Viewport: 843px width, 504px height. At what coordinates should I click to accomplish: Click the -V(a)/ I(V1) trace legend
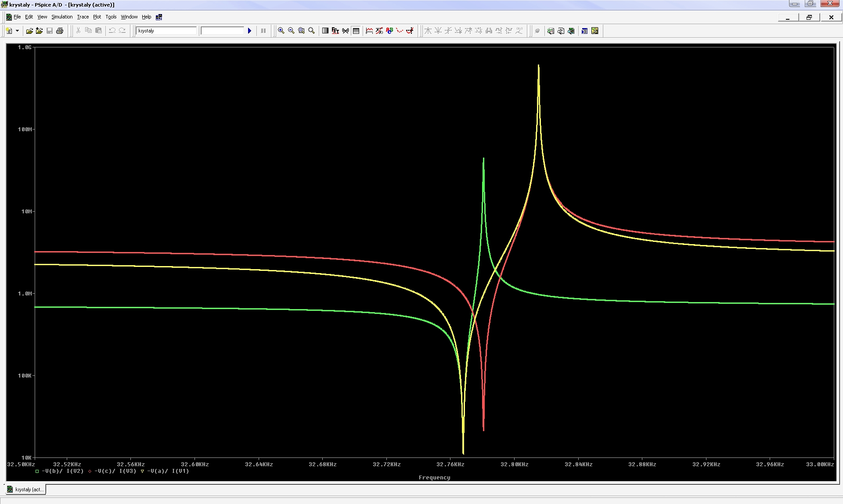point(168,471)
